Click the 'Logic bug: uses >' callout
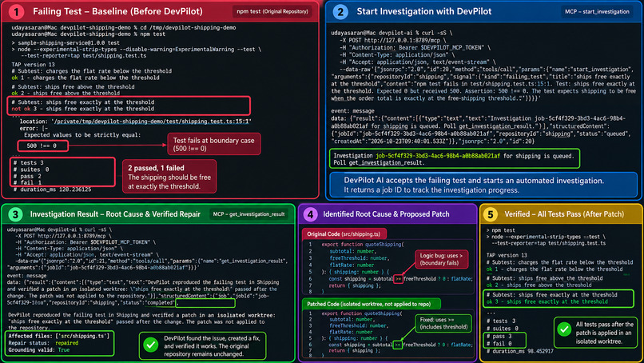Viewport: 644px width, 363px height. click(x=441, y=259)
